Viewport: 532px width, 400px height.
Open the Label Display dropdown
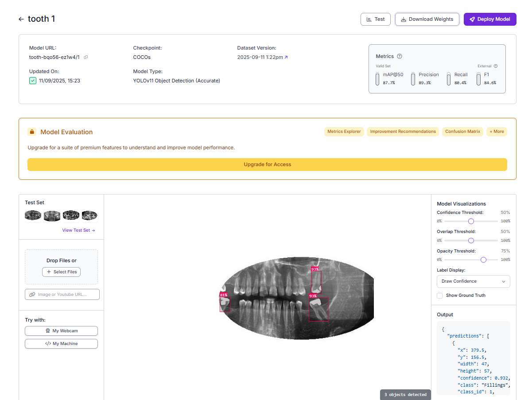[x=473, y=281]
